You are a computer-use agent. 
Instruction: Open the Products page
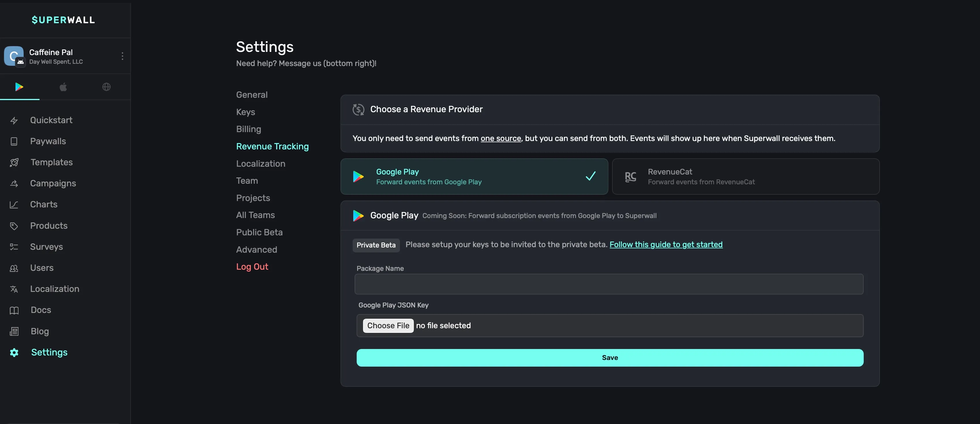tap(49, 226)
